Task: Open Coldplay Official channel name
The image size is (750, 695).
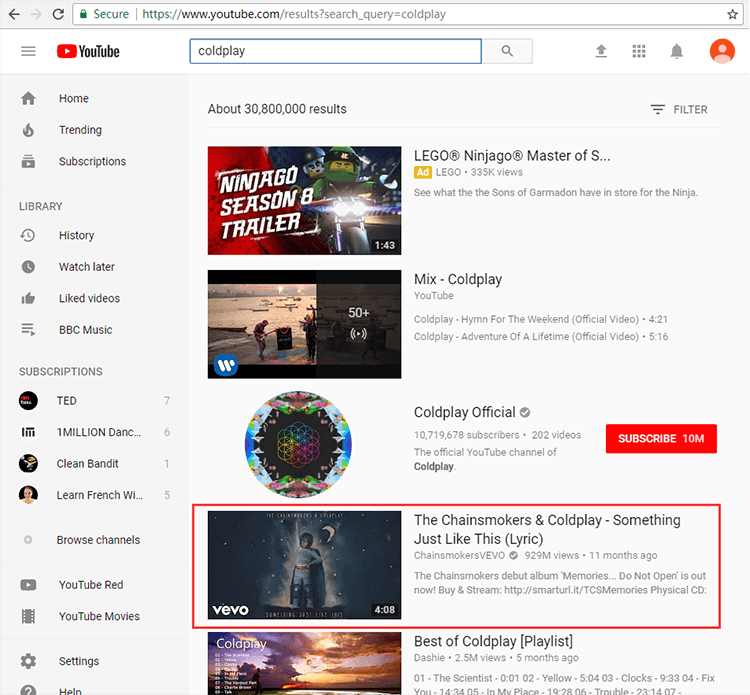Action: [464, 412]
